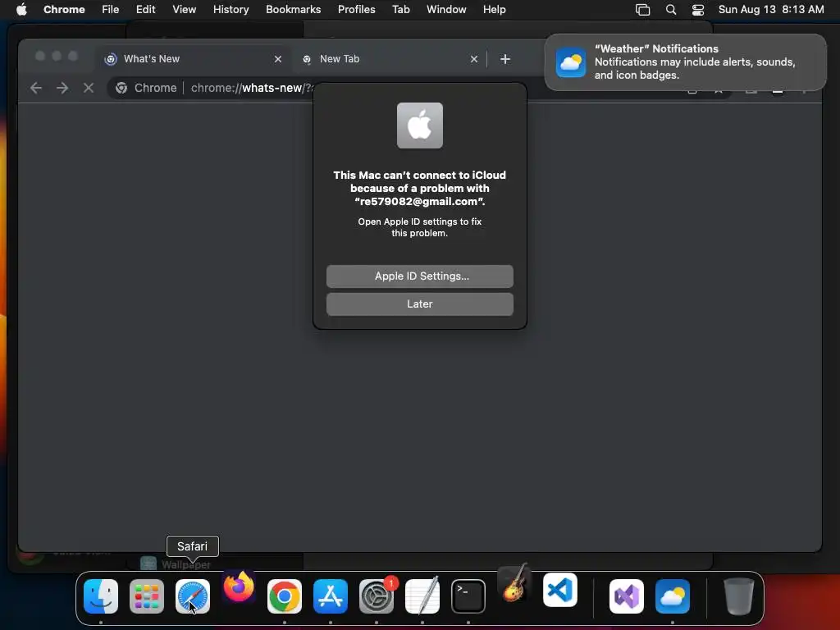Click Chrome back navigation arrow

click(36, 88)
